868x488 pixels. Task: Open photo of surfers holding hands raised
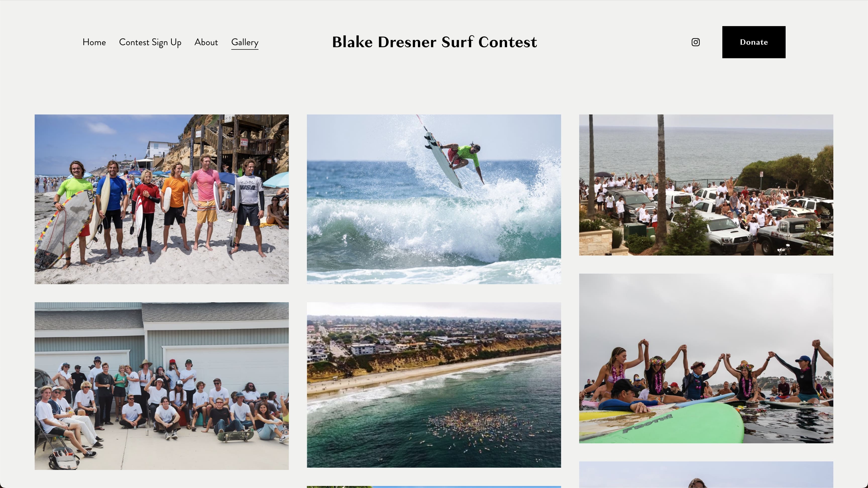706,358
